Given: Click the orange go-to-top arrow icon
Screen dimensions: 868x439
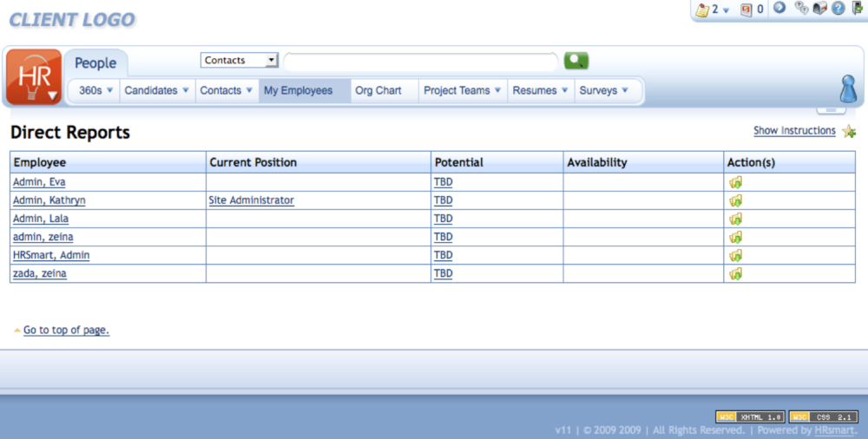Looking at the screenshot, I should point(17,331).
